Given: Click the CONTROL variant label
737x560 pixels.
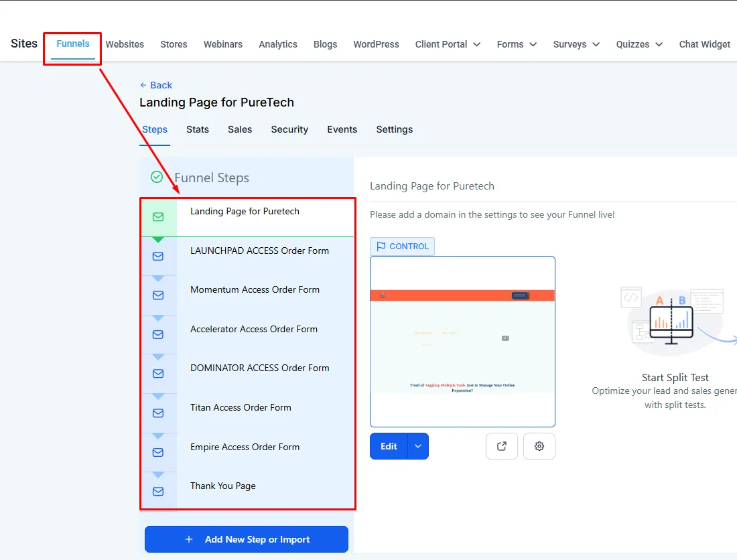Looking at the screenshot, I should click(x=403, y=247).
